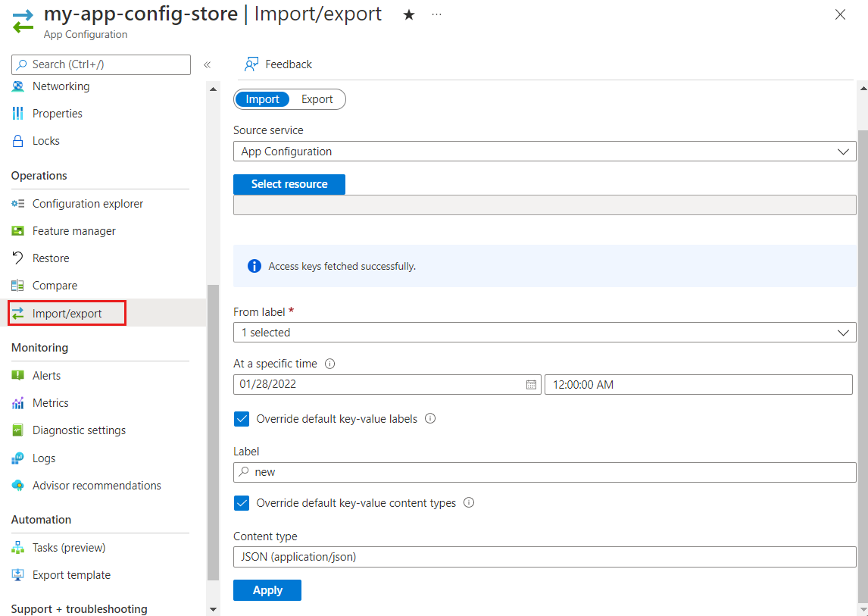This screenshot has height=616, width=868.
Task: Expand the Source service dropdown
Action: pyautogui.click(x=545, y=152)
